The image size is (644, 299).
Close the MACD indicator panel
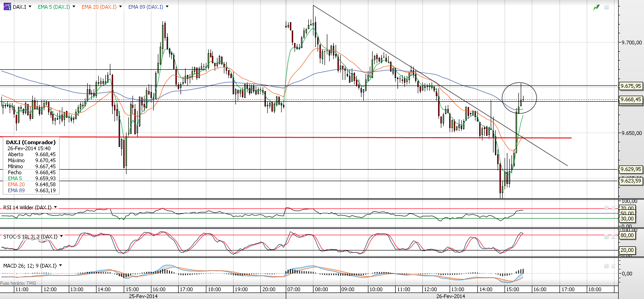[613, 266]
